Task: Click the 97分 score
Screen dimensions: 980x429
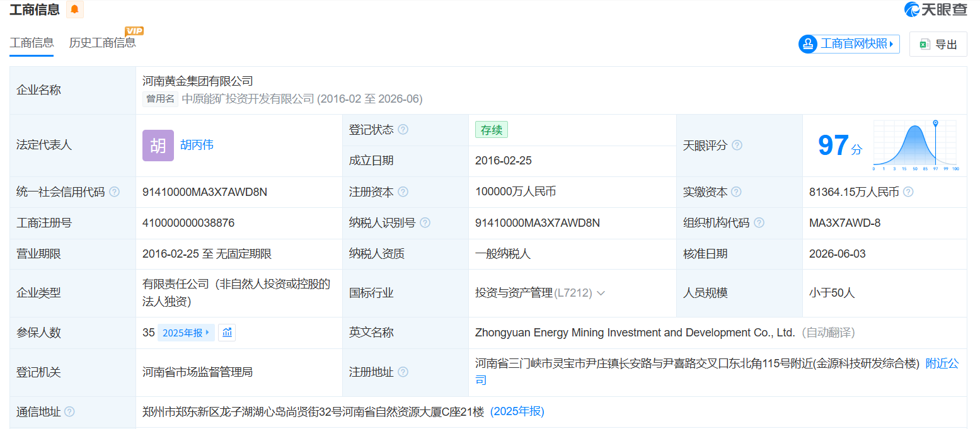Action: pyautogui.click(x=839, y=146)
